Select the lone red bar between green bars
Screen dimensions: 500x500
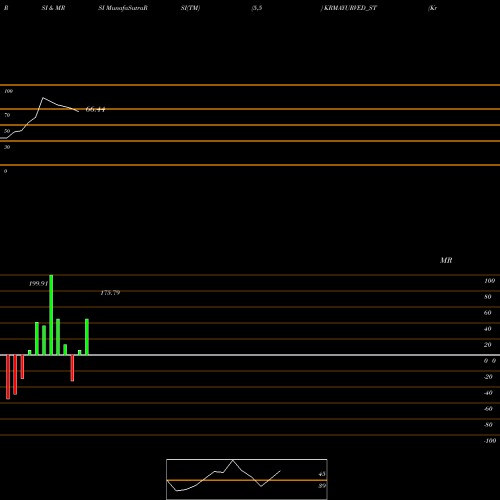[x=72, y=368]
